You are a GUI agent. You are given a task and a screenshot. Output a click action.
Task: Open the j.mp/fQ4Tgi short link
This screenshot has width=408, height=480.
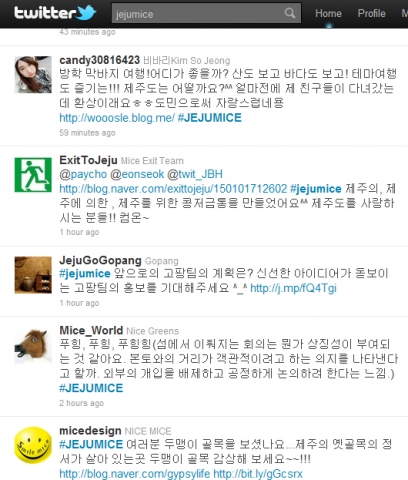point(293,288)
